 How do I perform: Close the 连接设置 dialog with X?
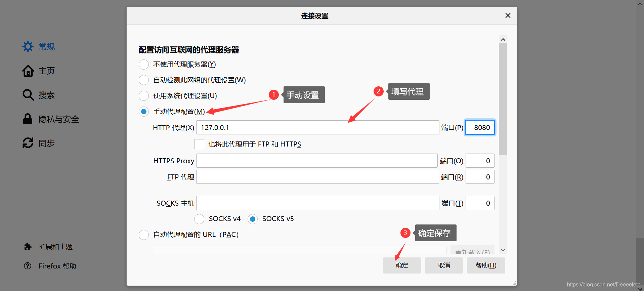click(508, 15)
